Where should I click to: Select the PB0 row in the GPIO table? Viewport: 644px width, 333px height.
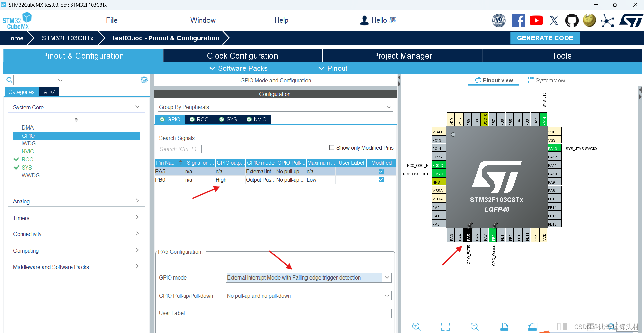(x=275, y=180)
